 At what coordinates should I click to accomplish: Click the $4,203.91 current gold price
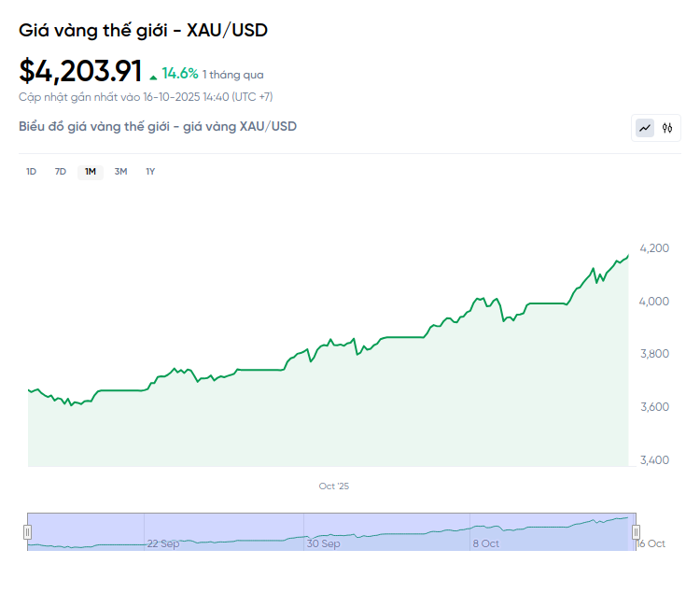tap(80, 71)
